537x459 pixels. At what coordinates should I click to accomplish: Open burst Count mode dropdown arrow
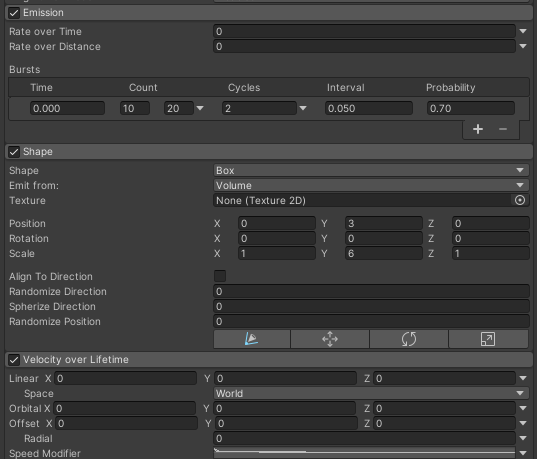(x=200, y=108)
